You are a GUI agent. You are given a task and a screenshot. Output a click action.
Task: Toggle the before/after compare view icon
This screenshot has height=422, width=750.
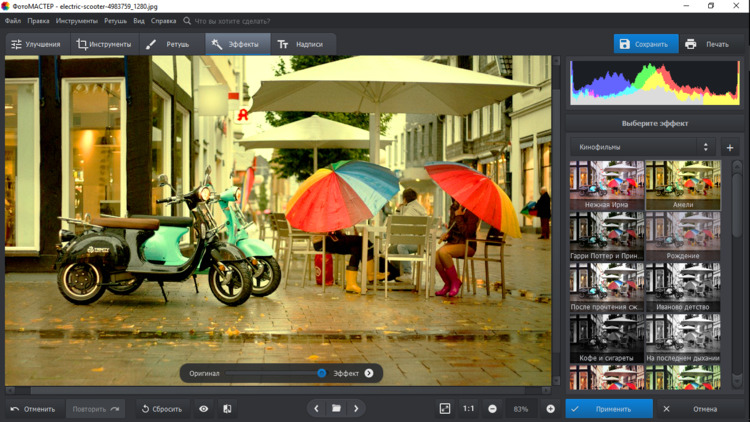(227, 409)
